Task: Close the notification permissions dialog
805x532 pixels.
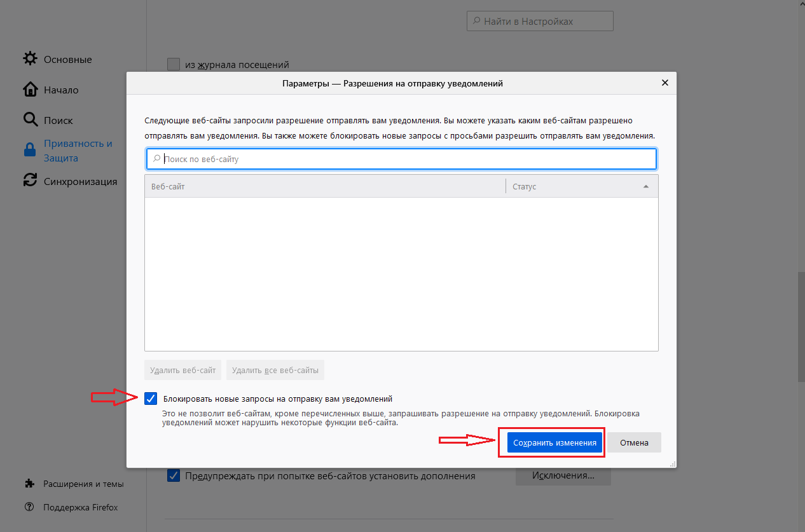Action: [x=665, y=83]
